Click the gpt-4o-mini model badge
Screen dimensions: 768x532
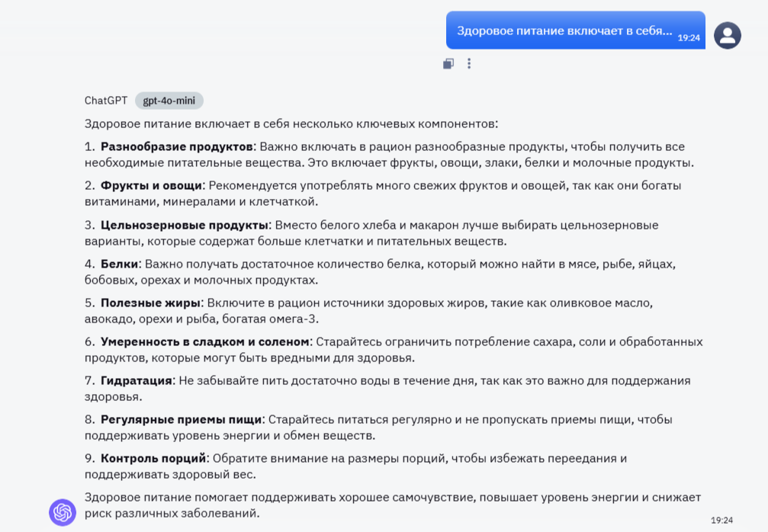tap(169, 101)
